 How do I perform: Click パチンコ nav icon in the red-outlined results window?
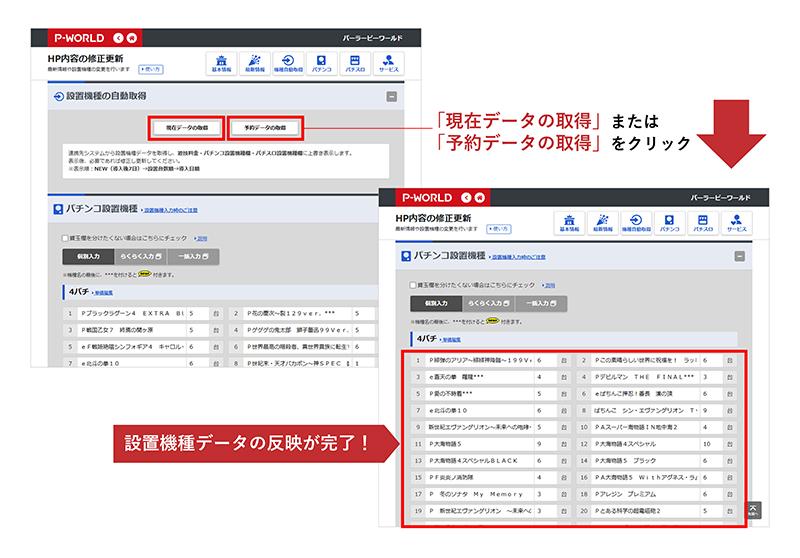(x=669, y=223)
